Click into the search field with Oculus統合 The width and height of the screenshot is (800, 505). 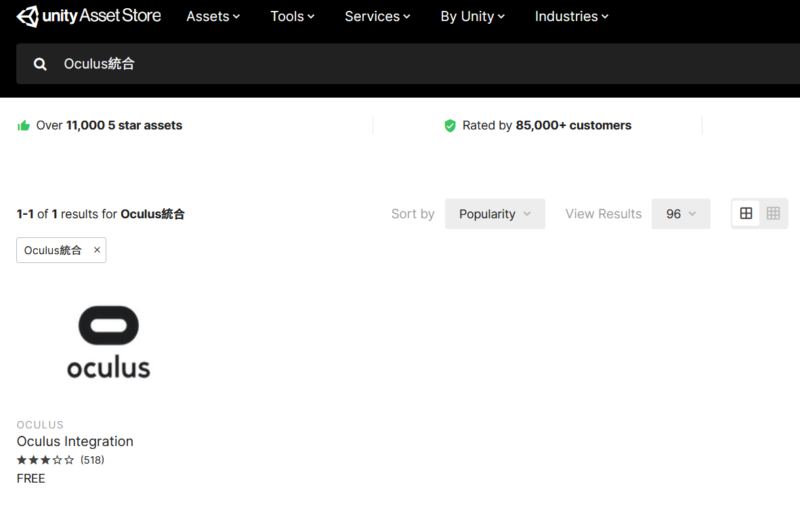point(408,64)
